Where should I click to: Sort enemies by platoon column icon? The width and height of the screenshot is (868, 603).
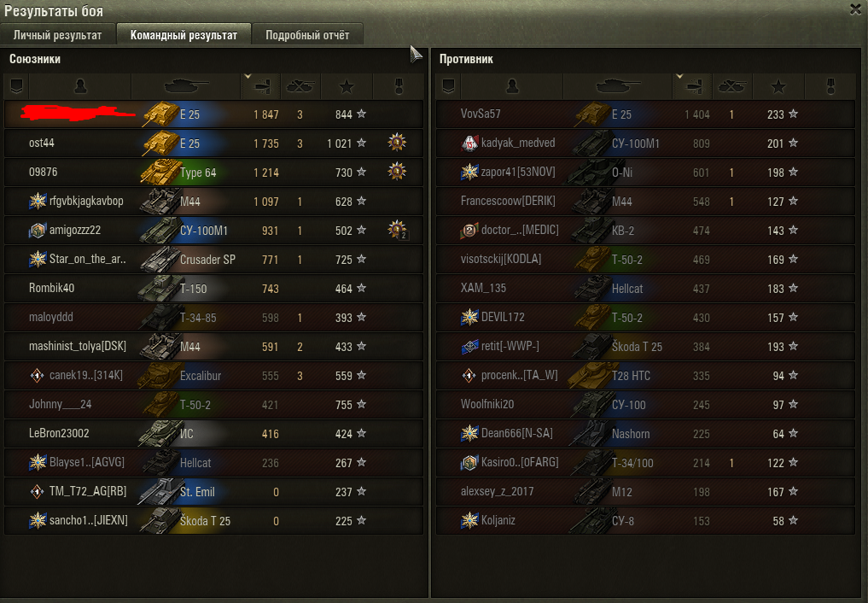[448, 86]
